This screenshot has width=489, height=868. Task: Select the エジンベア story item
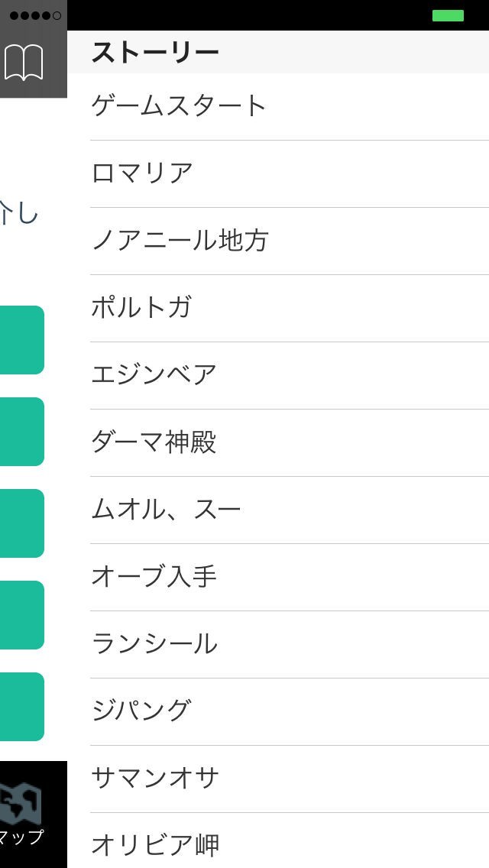154,375
